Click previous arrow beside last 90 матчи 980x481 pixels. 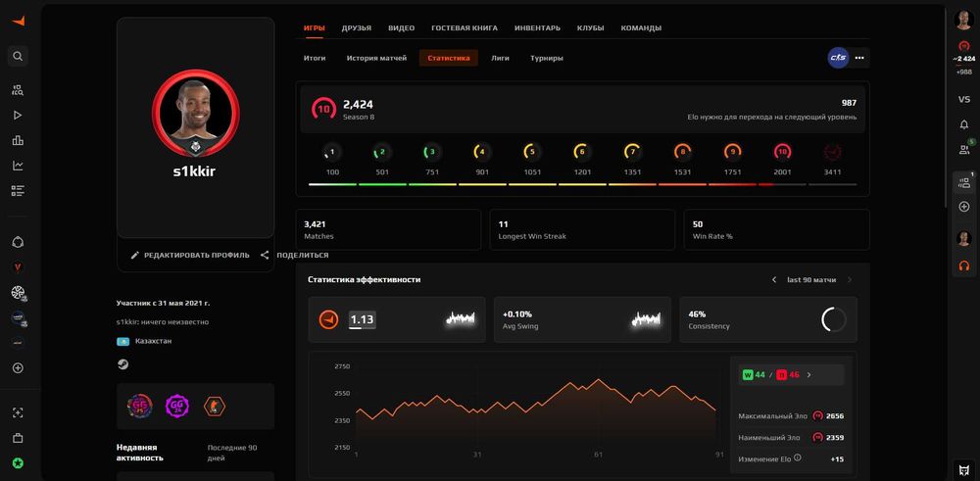pyautogui.click(x=774, y=280)
